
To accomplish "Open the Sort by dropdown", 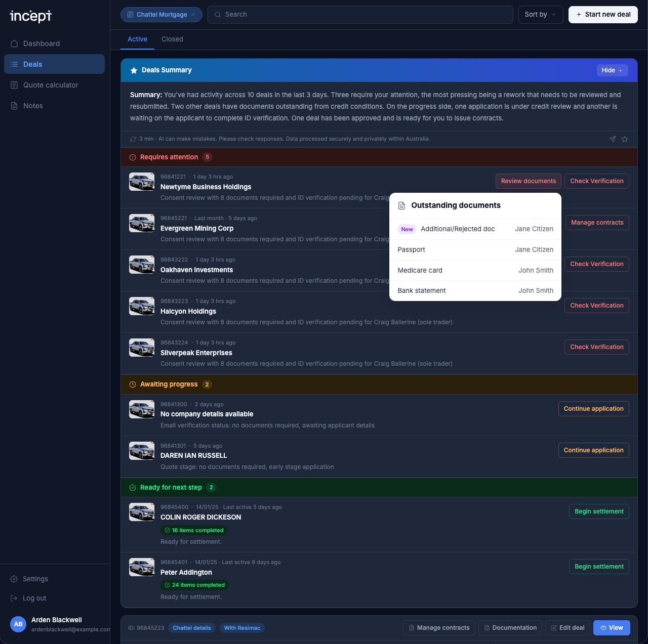I will [541, 15].
